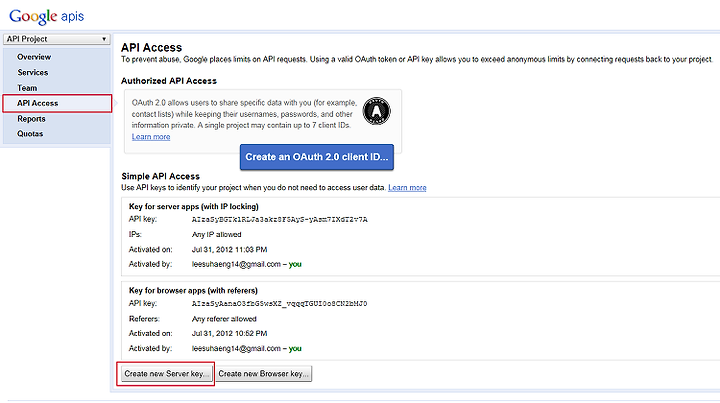Select the server apps API key string
Screen dimensions: 720x403
280,220
